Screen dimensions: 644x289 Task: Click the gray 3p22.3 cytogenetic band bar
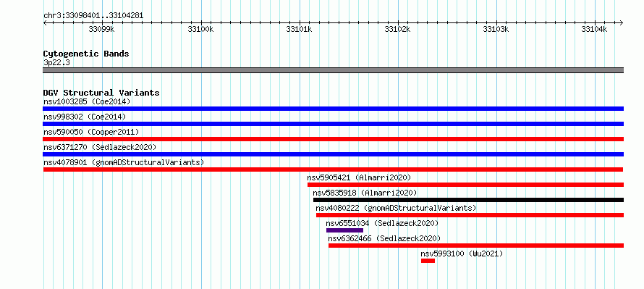pos(333,70)
